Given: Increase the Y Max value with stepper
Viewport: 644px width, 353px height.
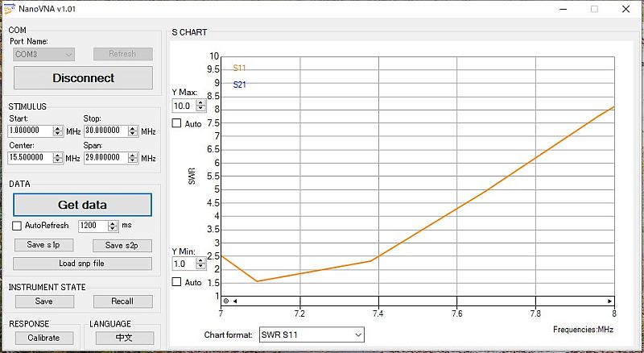Looking at the screenshot, I should point(201,102).
